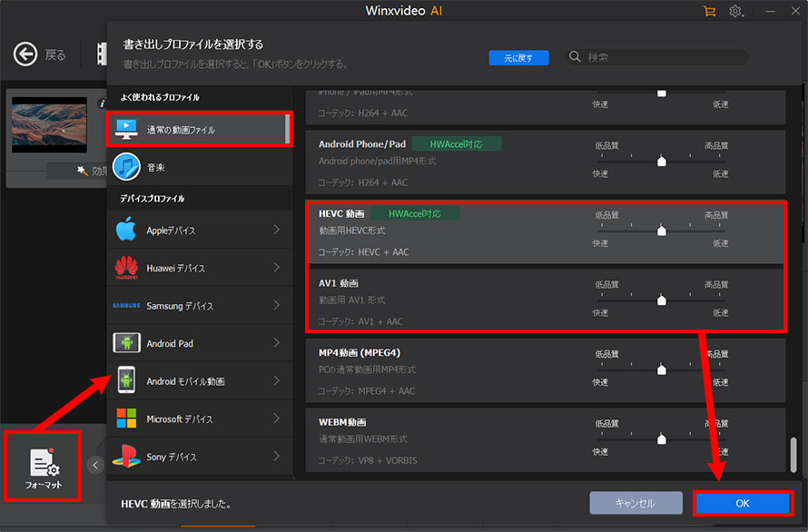The width and height of the screenshot is (808, 532).
Task: Click the Huawei デバイス logo icon
Action: click(x=126, y=268)
